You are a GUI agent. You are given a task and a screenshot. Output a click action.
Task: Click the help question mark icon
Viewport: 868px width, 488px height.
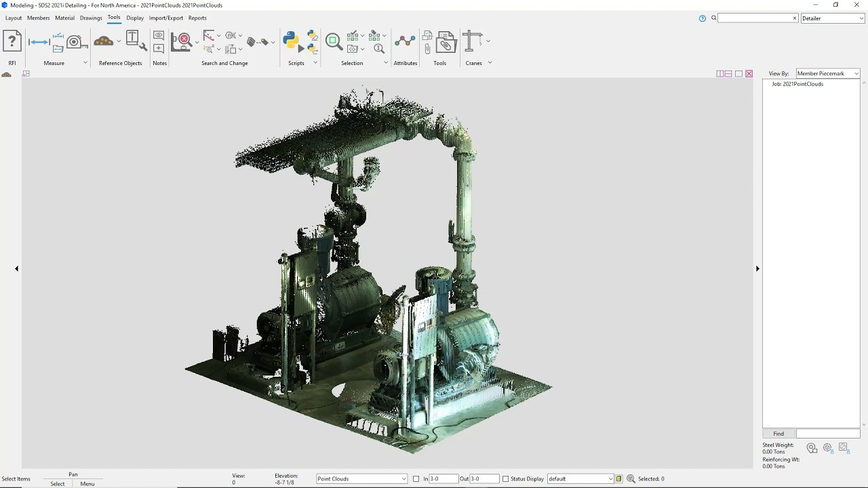coord(703,18)
